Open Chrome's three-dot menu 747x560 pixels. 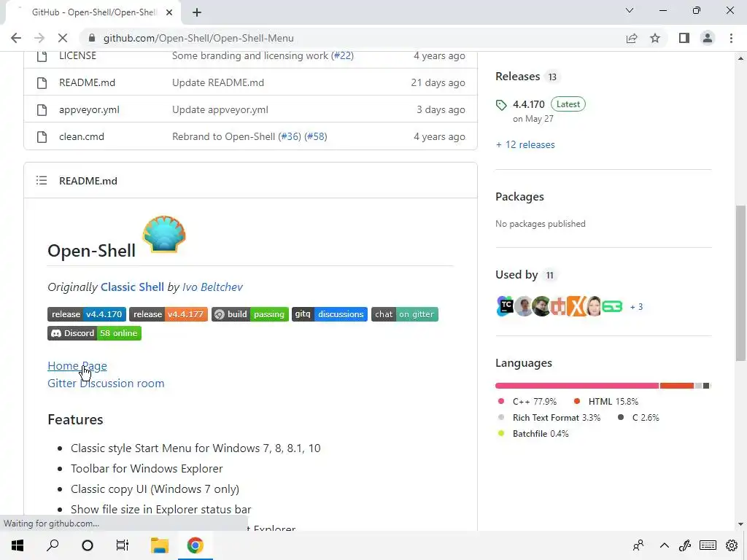(x=731, y=38)
